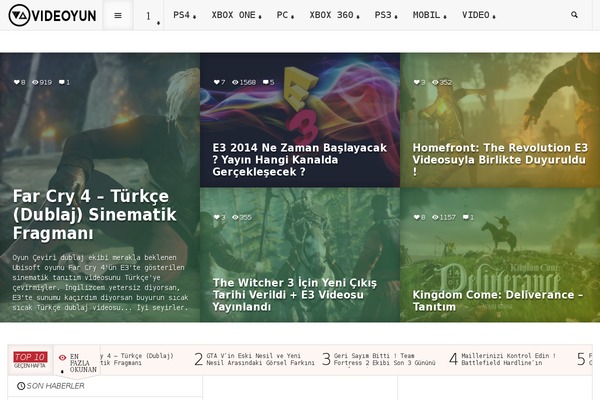This screenshot has height=400, width=600.
Task: Click comment icon on Kingdom Come card
Action: tap(466, 217)
